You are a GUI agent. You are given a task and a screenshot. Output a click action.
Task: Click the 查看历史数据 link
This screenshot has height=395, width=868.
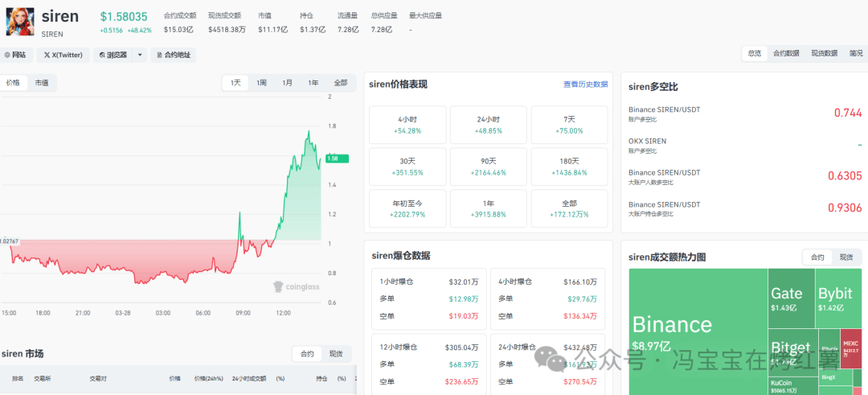(x=585, y=84)
